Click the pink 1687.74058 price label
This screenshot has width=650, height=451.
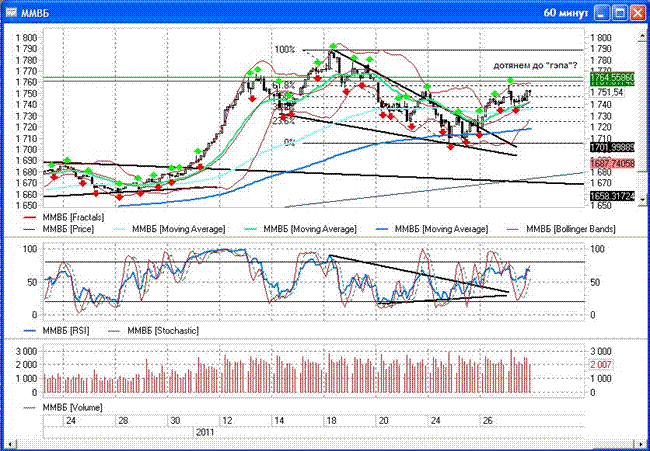(x=611, y=164)
